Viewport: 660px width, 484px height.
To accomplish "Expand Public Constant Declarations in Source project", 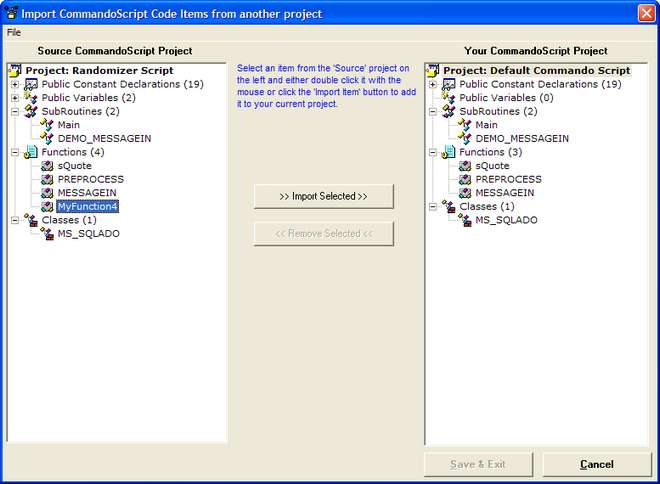I will [x=15, y=85].
